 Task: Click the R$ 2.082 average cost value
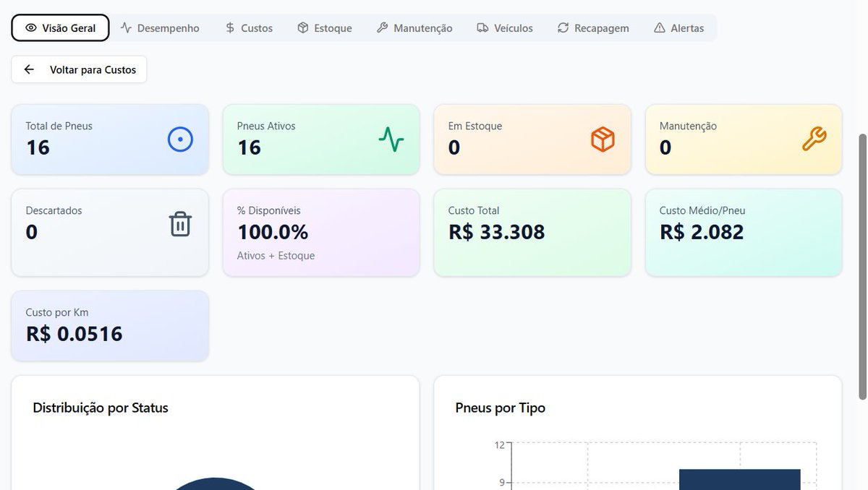pyautogui.click(x=702, y=232)
